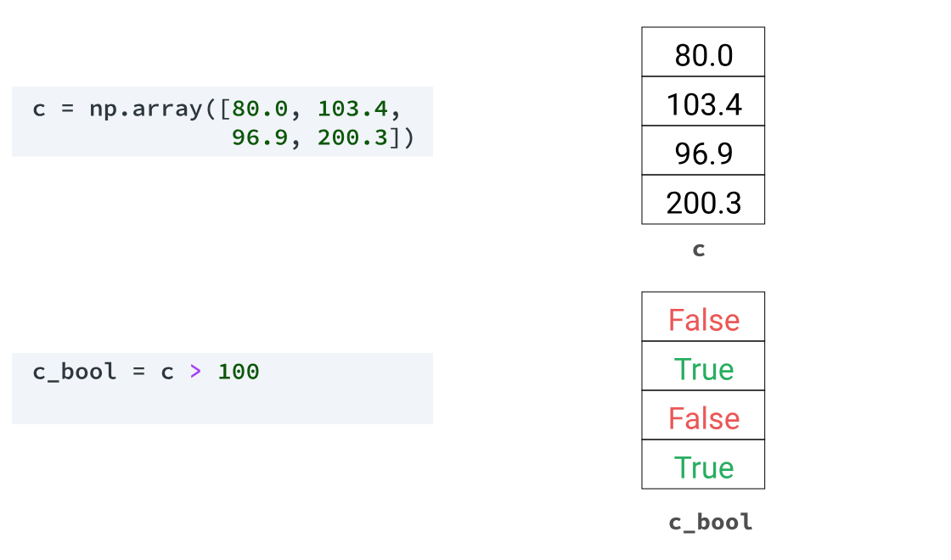Click the c_bool label under boolean array

(710, 522)
